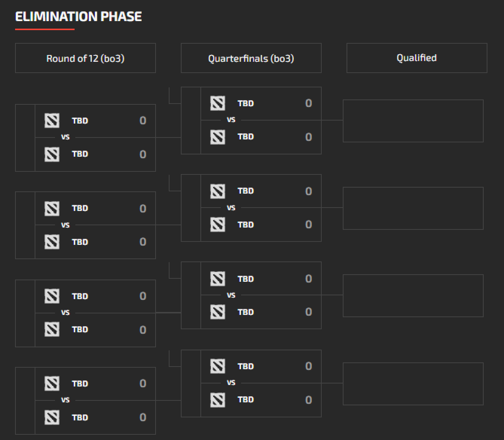Open the second empty Qualified slot

(413, 208)
